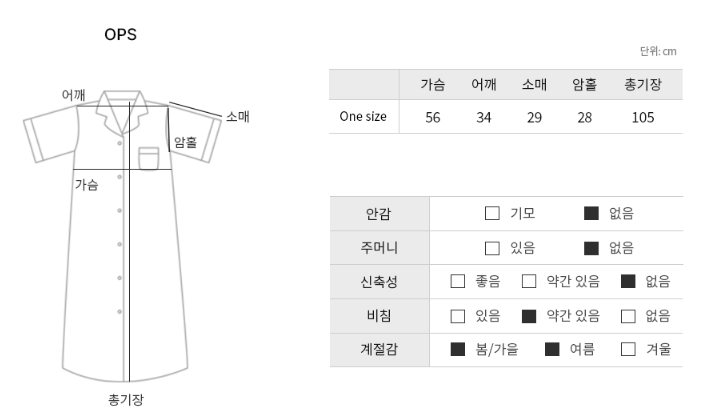
Task: Check the 좋음 box for 신축성
Action: pos(458,281)
